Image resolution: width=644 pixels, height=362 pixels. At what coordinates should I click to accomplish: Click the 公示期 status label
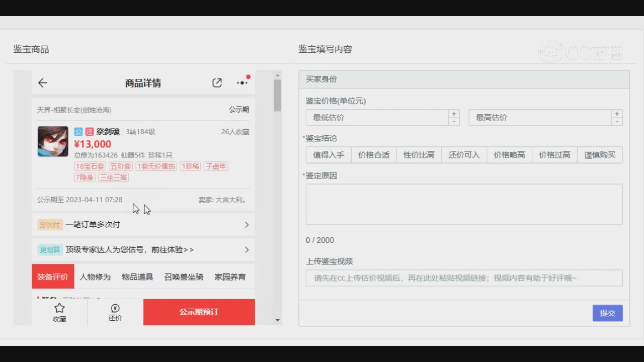click(x=239, y=110)
